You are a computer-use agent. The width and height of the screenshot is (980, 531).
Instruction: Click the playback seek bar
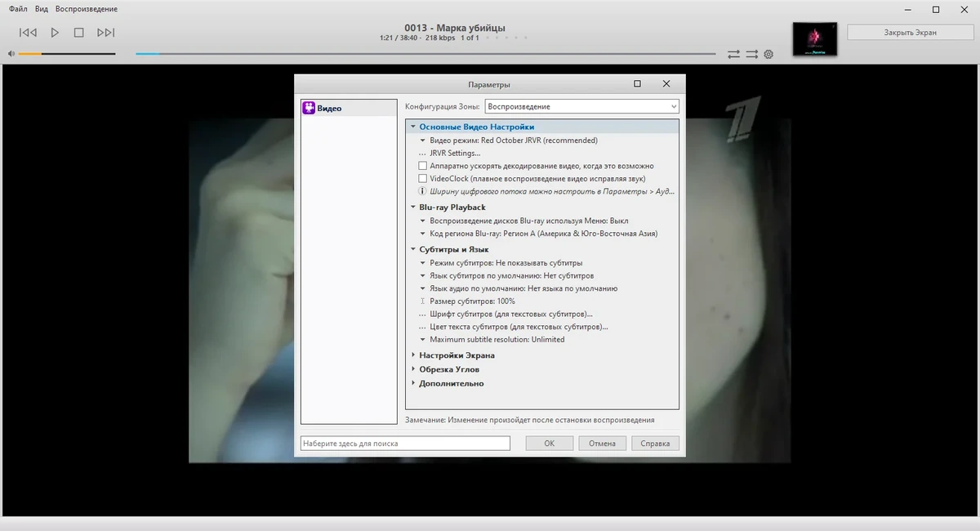click(425, 54)
